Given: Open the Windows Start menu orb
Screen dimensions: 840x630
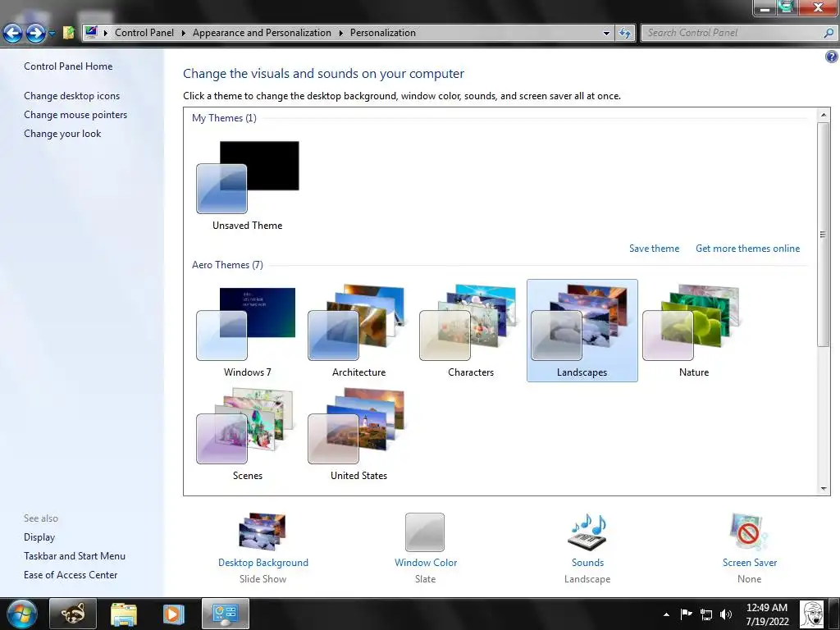Looking at the screenshot, I should coord(21,614).
